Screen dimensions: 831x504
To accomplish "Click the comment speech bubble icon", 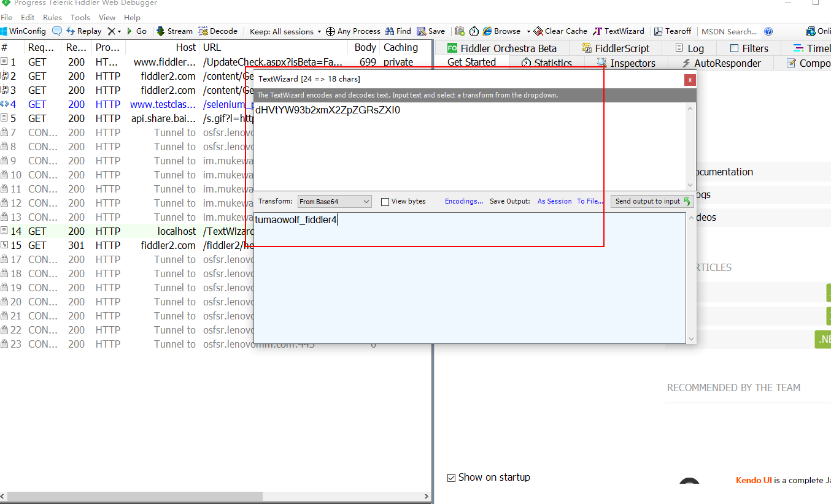I will [x=57, y=31].
